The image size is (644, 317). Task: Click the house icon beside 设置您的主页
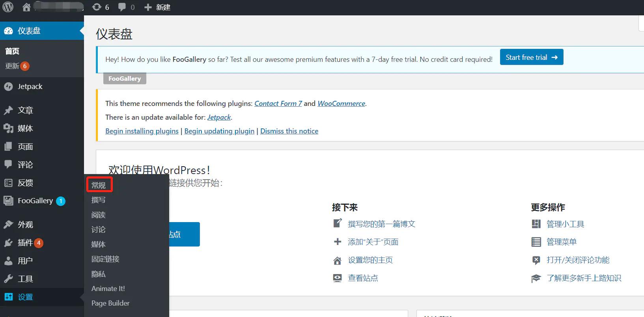[x=338, y=260]
